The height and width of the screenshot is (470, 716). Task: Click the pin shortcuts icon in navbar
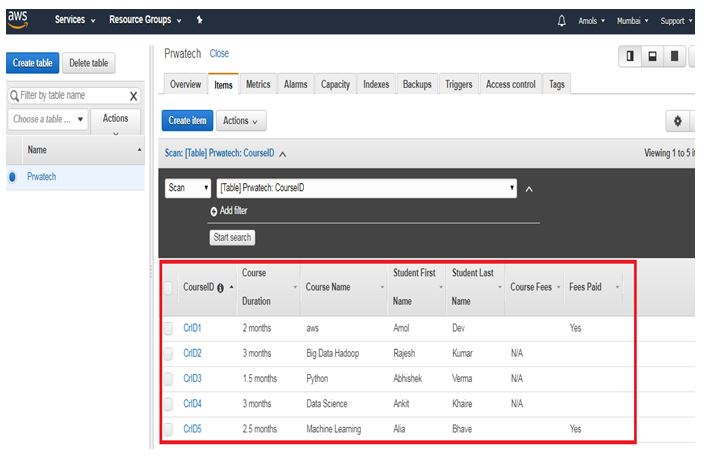point(200,20)
